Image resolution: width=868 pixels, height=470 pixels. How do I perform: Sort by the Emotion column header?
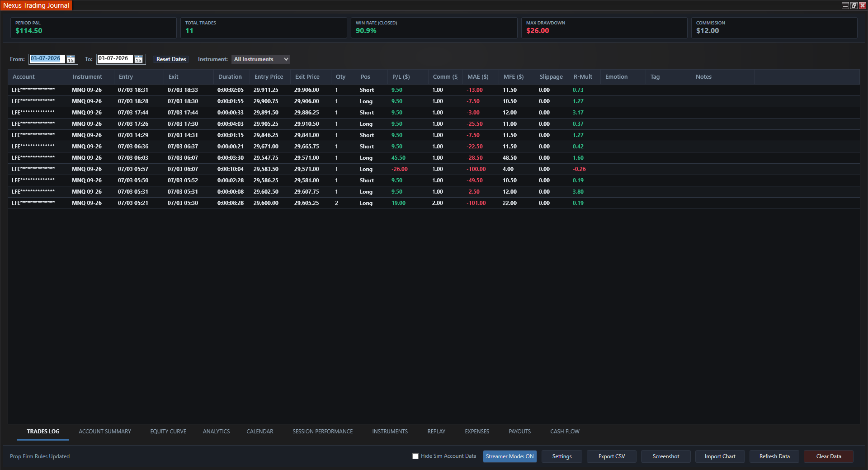(x=623, y=77)
